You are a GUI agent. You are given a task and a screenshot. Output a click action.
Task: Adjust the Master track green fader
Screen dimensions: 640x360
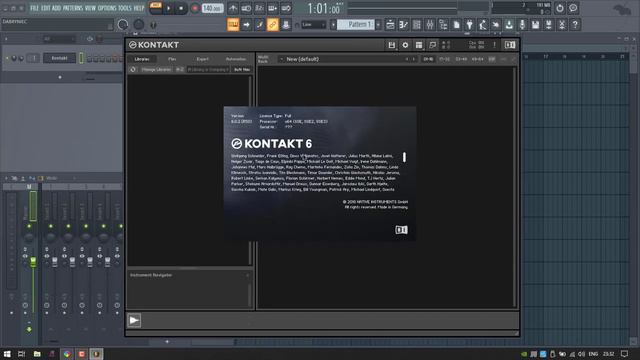[x=33, y=262]
